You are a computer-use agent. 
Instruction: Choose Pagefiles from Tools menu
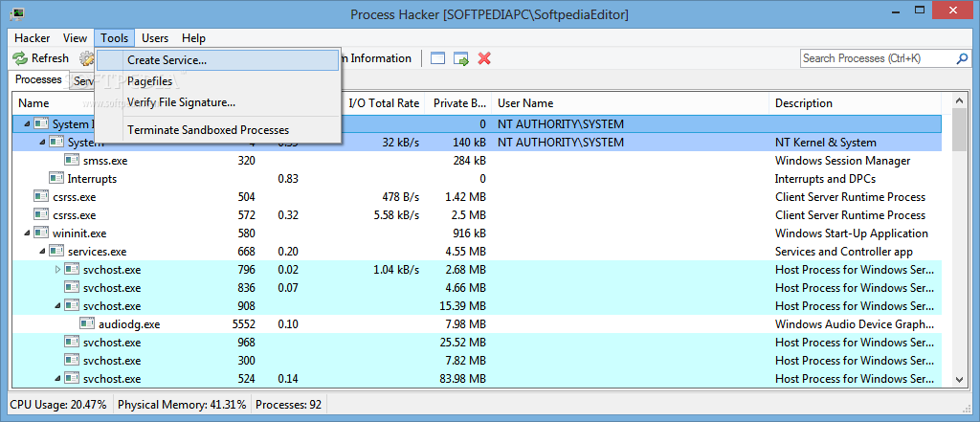[218, 81]
